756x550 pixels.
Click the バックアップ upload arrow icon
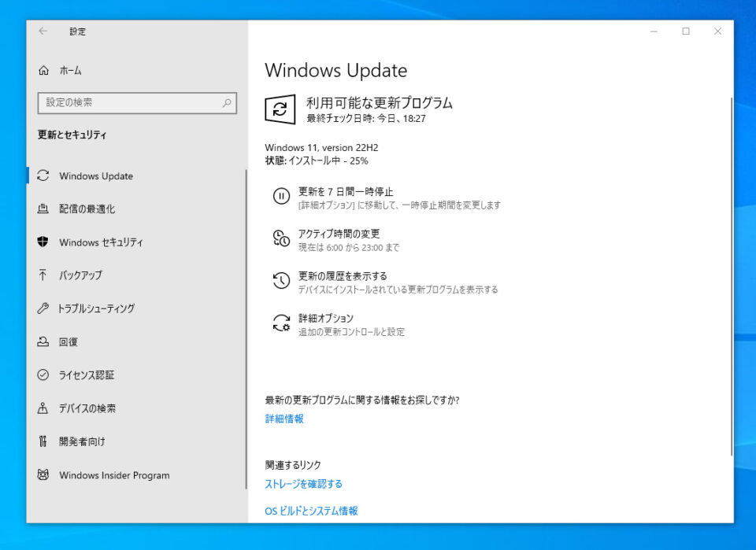[43, 275]
